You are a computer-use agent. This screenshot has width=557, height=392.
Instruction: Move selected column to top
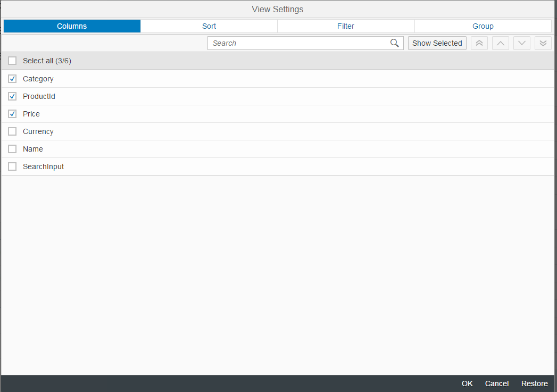(x=479, y=43)
